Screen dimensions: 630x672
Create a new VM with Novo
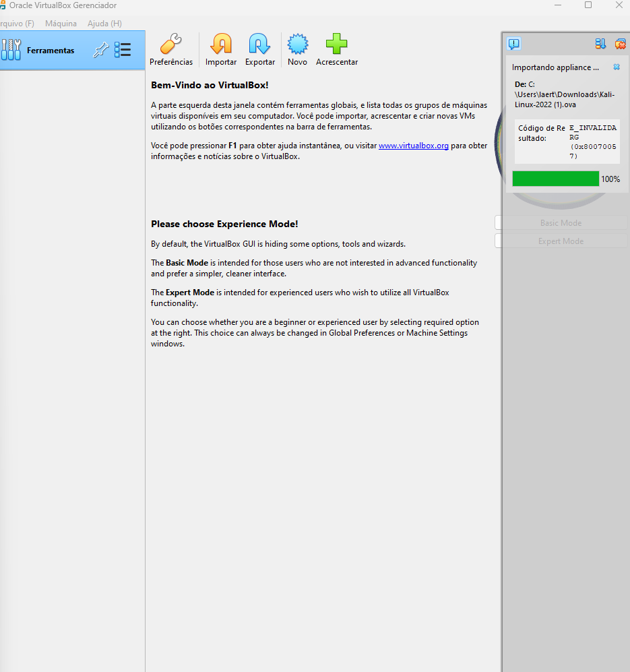297,50
